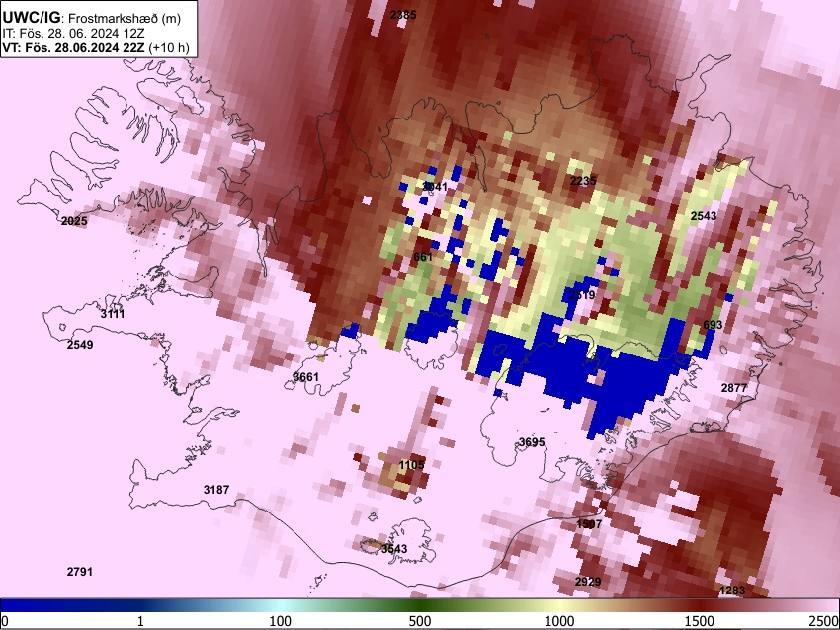The image size is (840, 630).
Task: Click the map value 3695
Action: pos(532,442)
